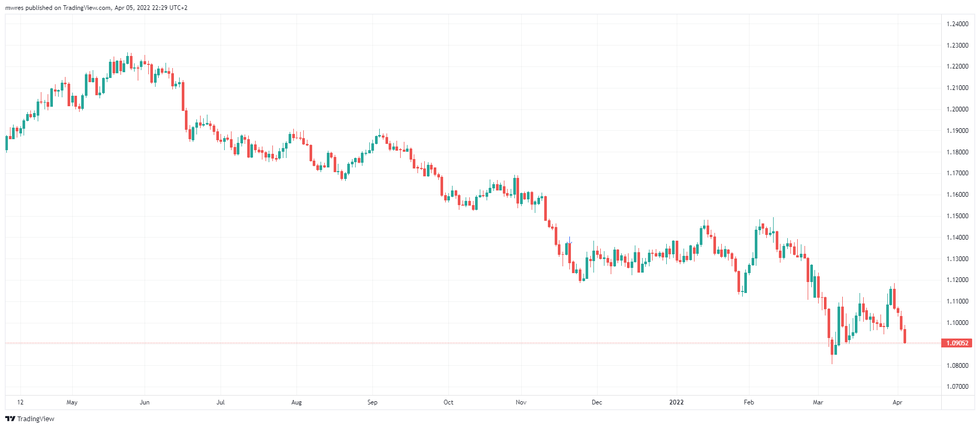Click the 1.12000 price axis label

(957, 280)
